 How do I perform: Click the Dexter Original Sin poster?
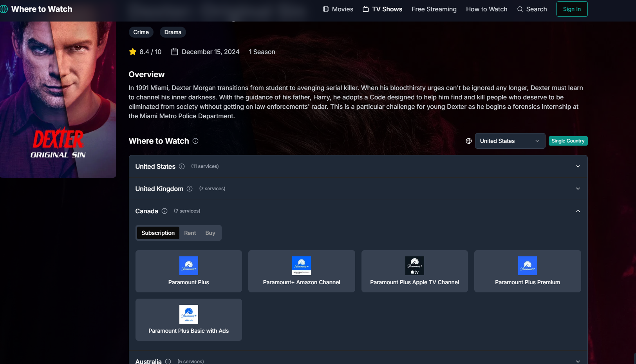pyautogui.click(x=58, y=99)
